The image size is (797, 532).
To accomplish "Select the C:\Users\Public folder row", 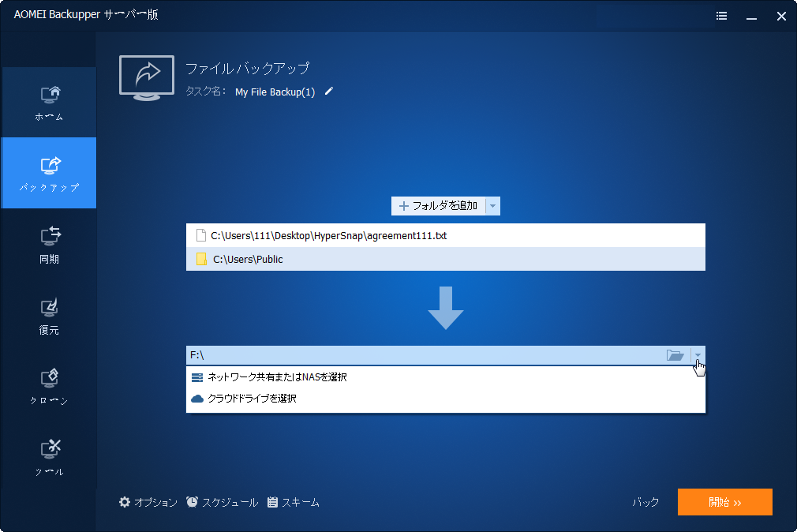I will pyautogui.click(x=446, y=259).
